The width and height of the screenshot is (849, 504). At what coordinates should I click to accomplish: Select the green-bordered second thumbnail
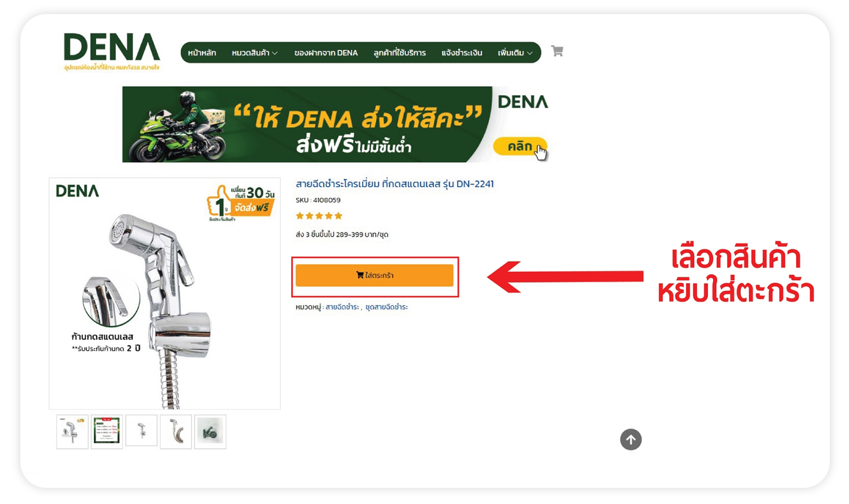point(107,431)
